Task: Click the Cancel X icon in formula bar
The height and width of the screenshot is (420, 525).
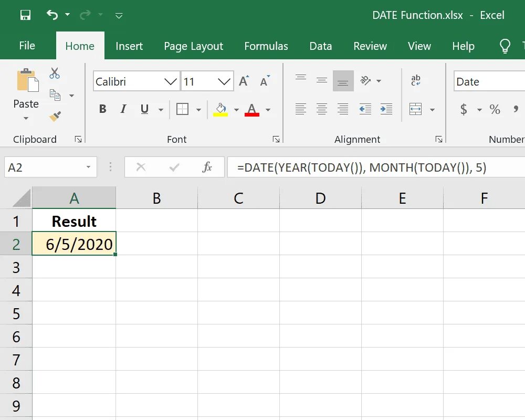Action: tap(141, 167)
